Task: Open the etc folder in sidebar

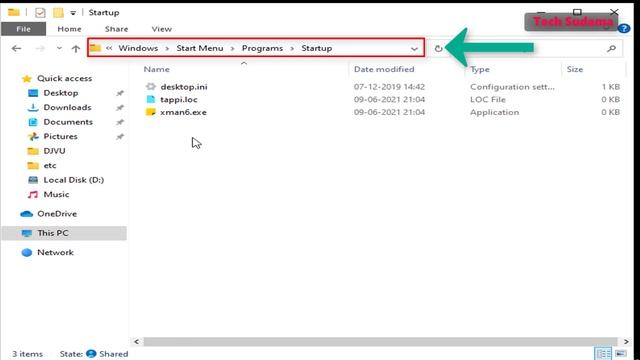Action: [x=50, y=166]
